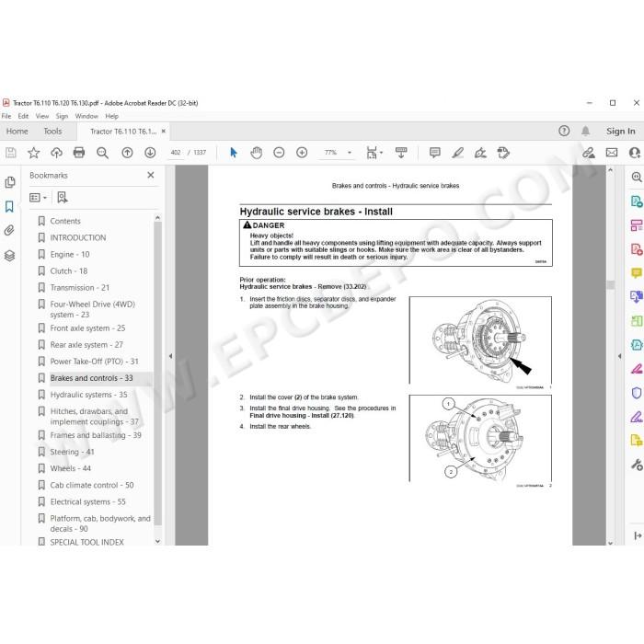
Task: Open the Sign menu
Action: (x=62, y=116)
